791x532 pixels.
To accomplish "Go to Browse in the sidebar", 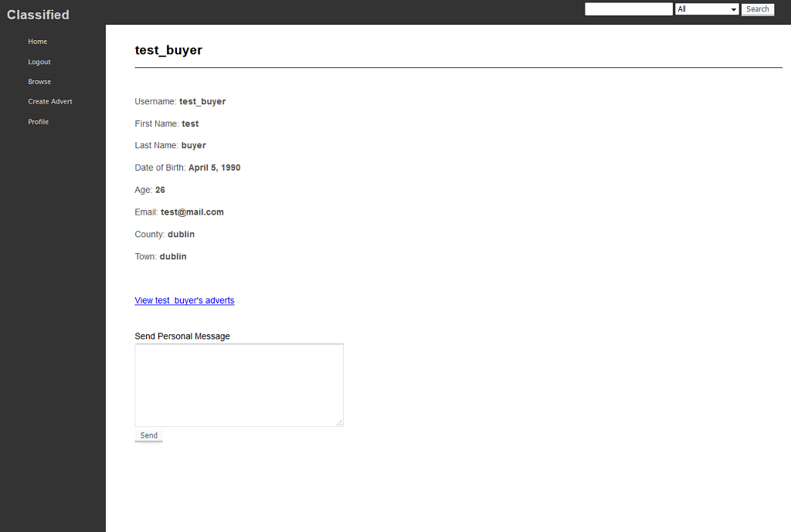I will pyautogui.click(x=39, y=82).
